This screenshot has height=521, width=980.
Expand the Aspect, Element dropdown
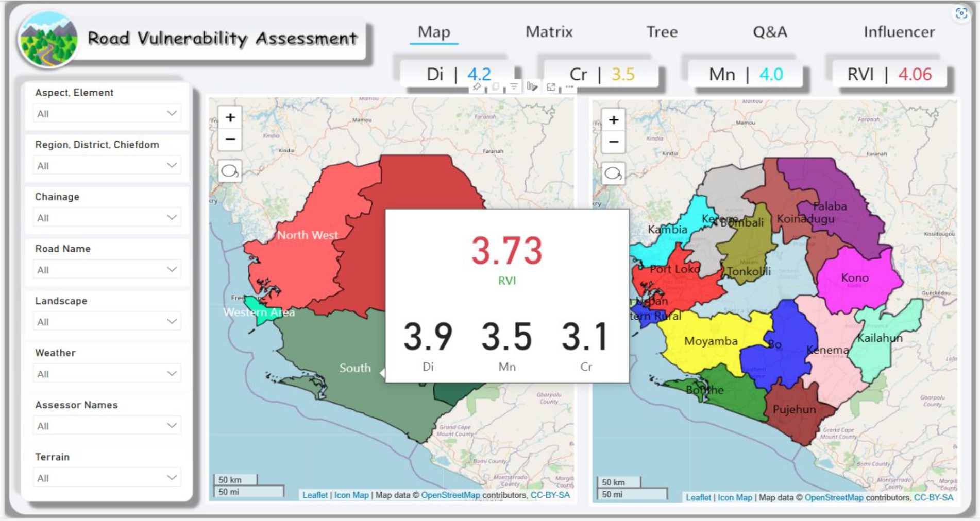tap(107, 114)
